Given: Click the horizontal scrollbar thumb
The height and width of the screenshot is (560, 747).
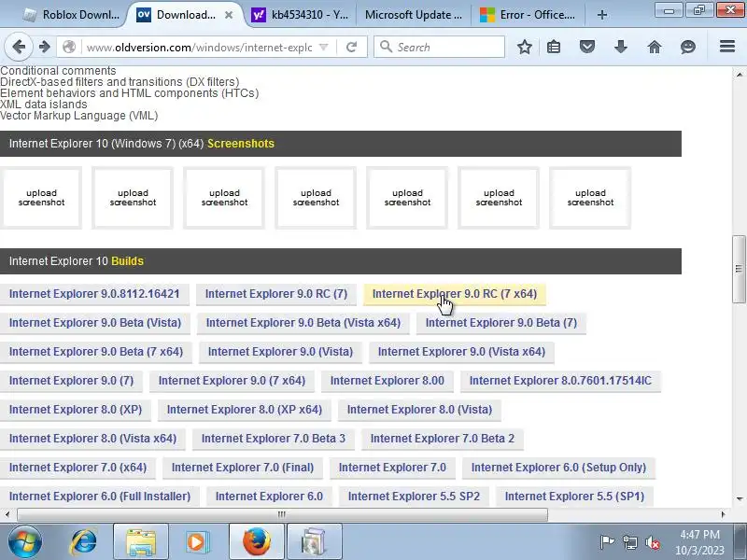Looking at the screenshot, I should click(282, 514).
